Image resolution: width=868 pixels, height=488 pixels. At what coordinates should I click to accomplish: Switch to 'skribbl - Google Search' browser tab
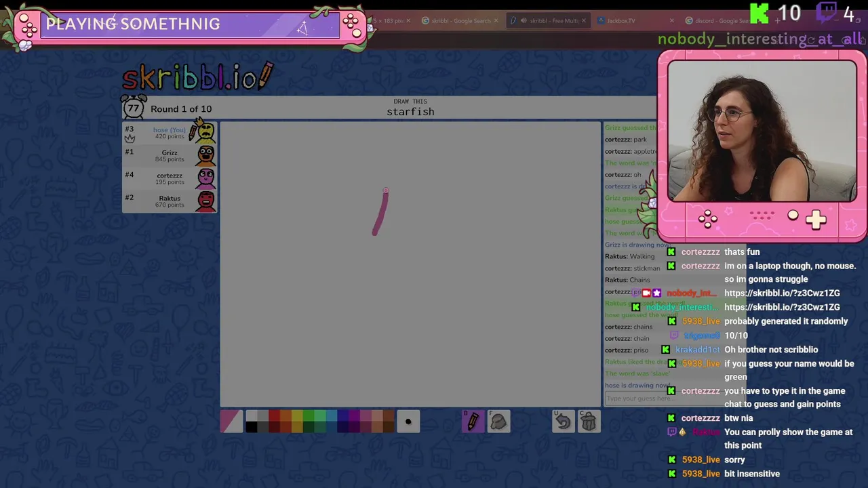pos(460,20)
